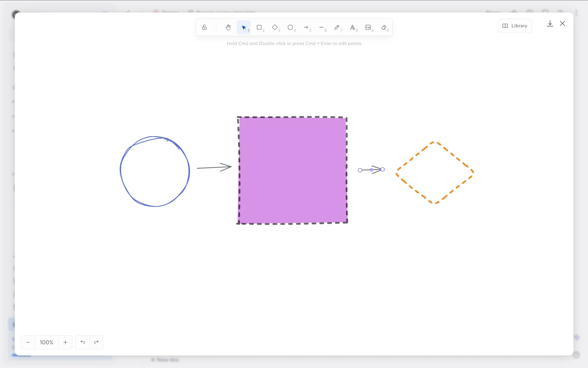Screen dimensions: 588x368
Task: Select the Eraser tool
Action: tap(384, 27)
